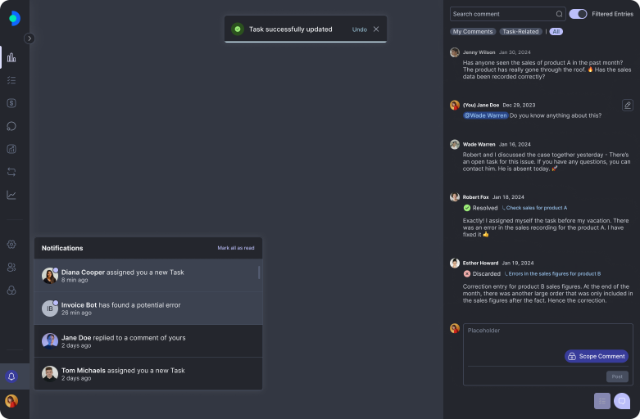Select the My Comments filter chip
Image resolution: width=640 pixels, height=419 pixels.
(x=472, y=32)
